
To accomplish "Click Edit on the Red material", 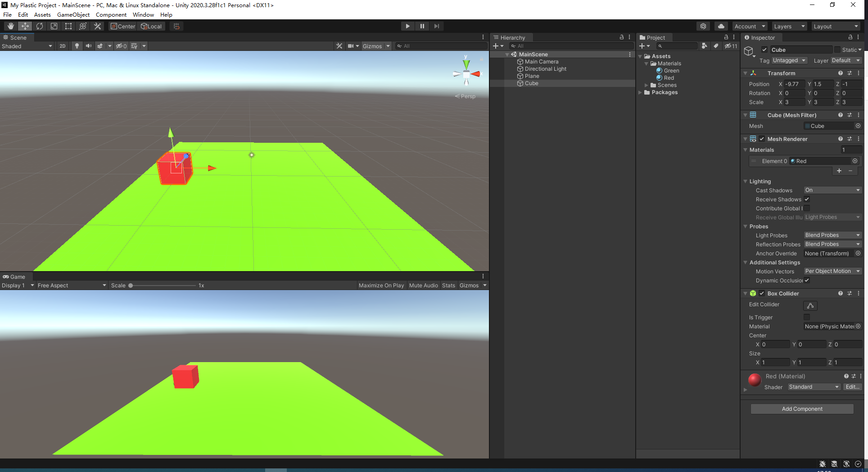I will 852,386.
